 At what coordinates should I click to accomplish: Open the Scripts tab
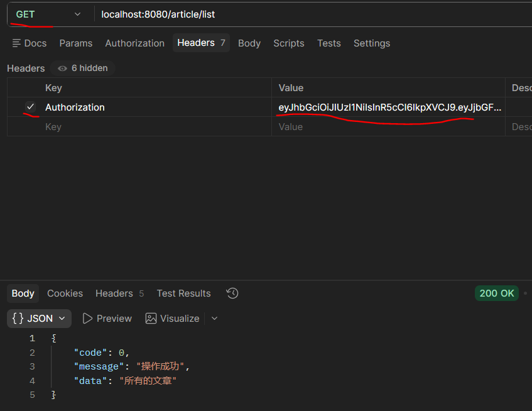(289, 43)
